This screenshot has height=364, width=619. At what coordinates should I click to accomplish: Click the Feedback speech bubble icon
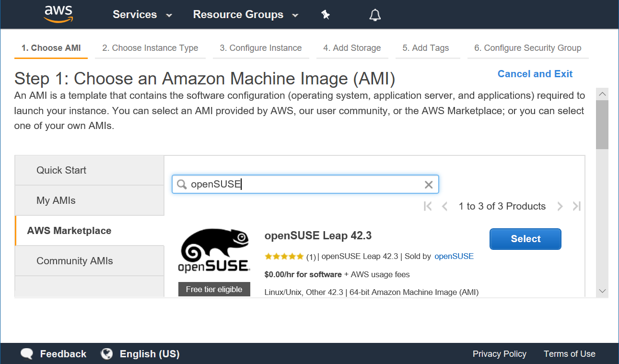coord(27,354)
